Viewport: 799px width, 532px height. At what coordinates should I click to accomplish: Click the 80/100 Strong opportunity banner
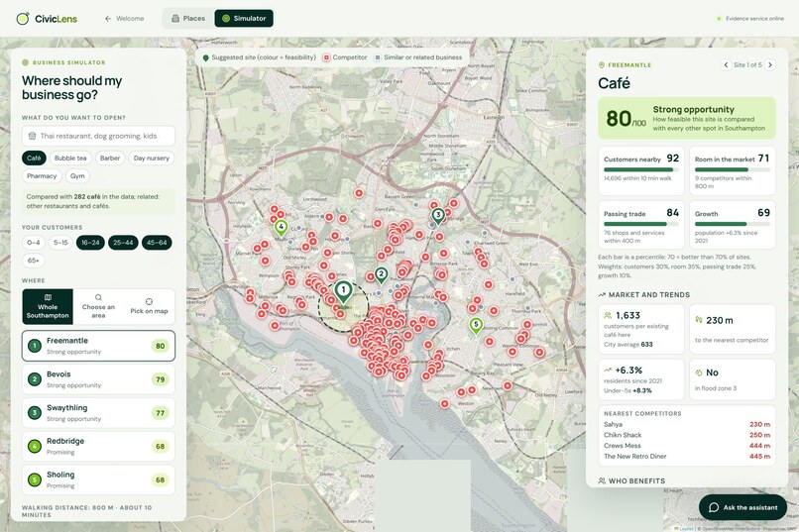(687, 118)
